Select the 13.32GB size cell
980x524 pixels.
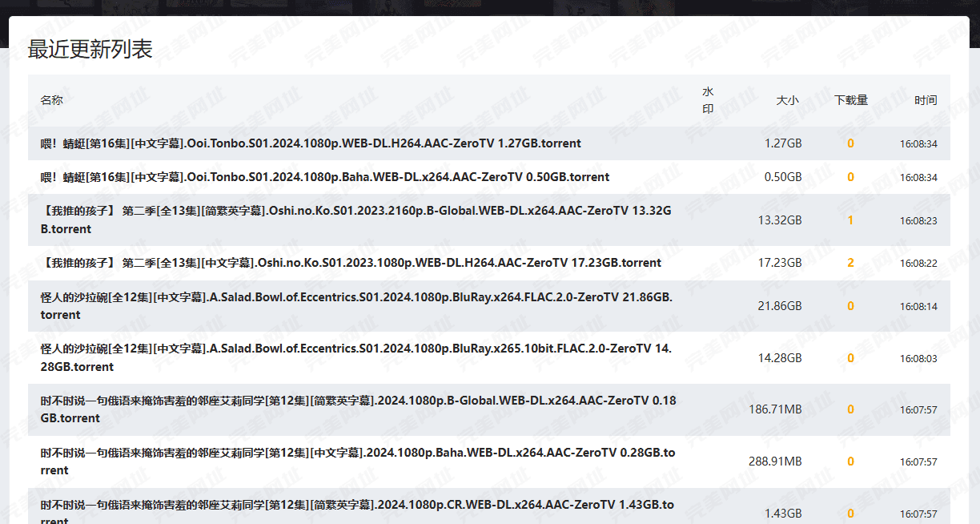(780, 220)
